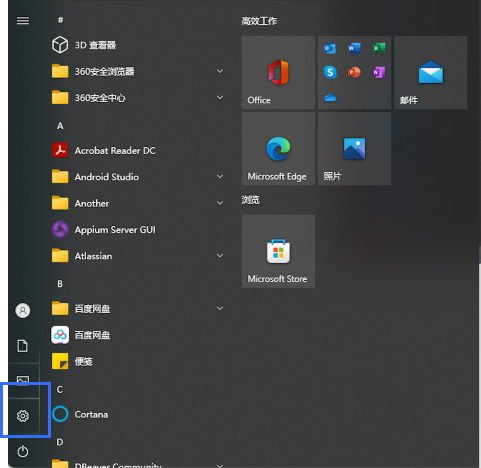
Task: Open the 邮件 mail tile
Action: 431,72
